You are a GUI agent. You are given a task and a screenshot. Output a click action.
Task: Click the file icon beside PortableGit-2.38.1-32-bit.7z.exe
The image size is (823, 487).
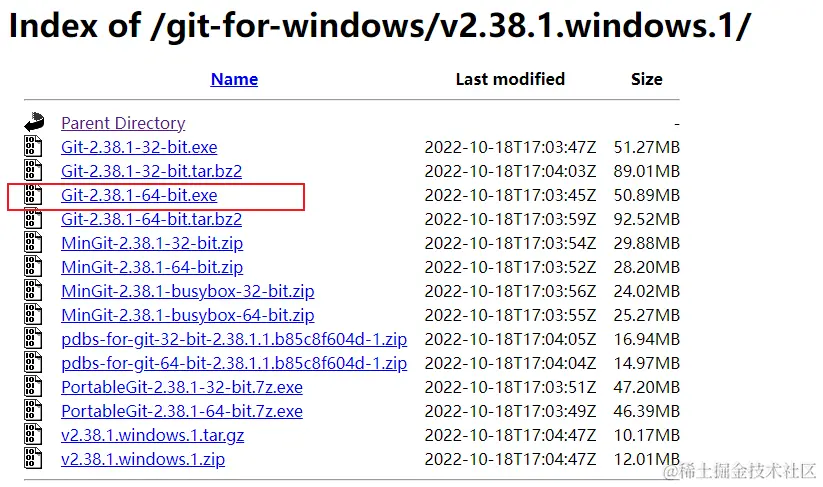(33, 387)
